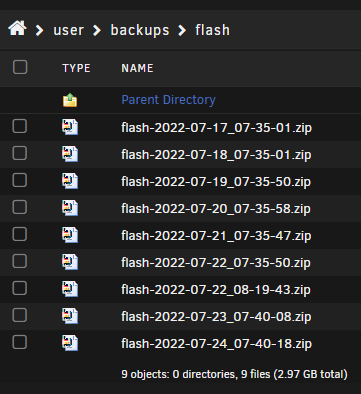Go to the home root icon

point(17,28)
